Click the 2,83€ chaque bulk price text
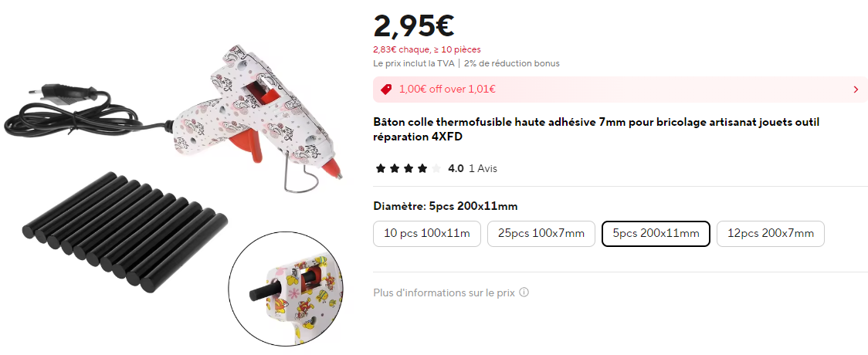The width and height of the screenshot is (868, 355). coord(427,49)
